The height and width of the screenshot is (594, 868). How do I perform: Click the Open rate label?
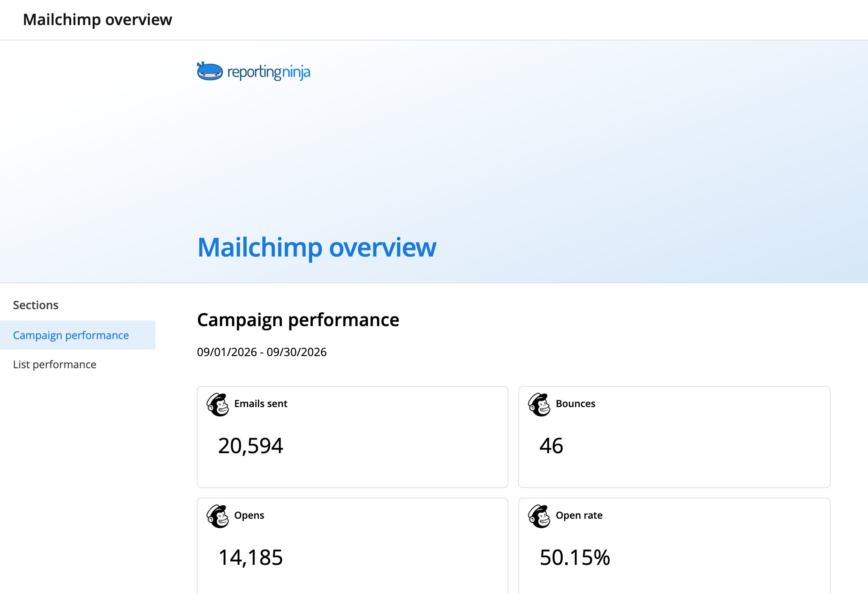coord(579,515)
